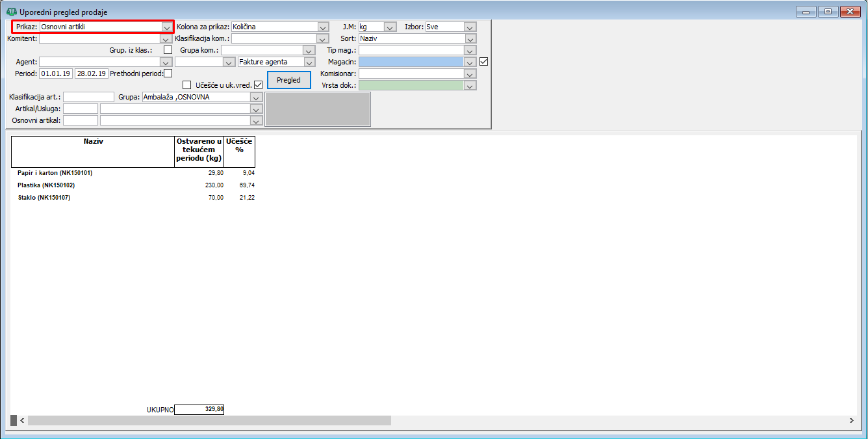Open the Vrsta dok. dropdown

point(470,85)
